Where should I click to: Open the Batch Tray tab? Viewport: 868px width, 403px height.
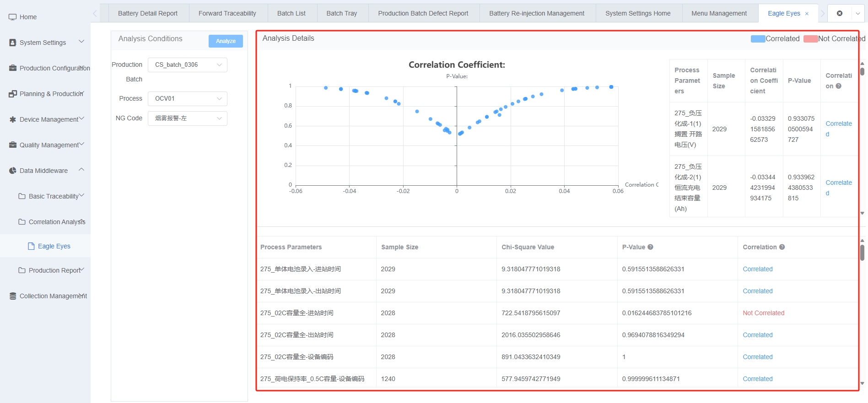pos(342,13)
